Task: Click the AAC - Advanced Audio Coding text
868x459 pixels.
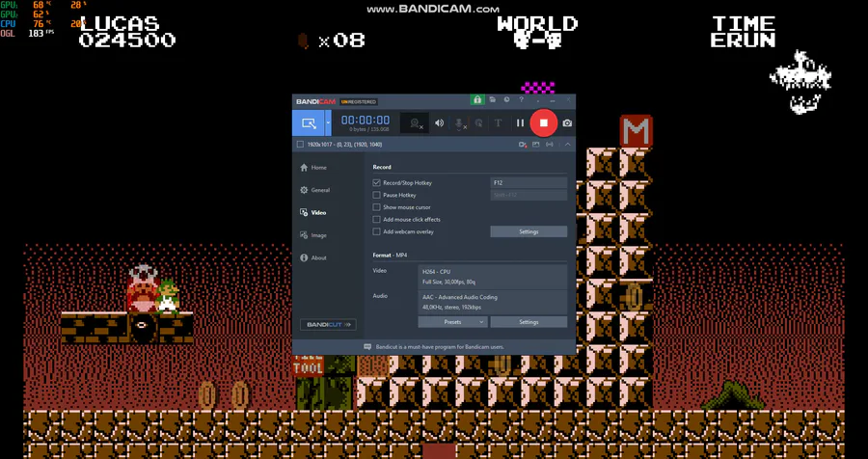Action: tap(460, 297)
